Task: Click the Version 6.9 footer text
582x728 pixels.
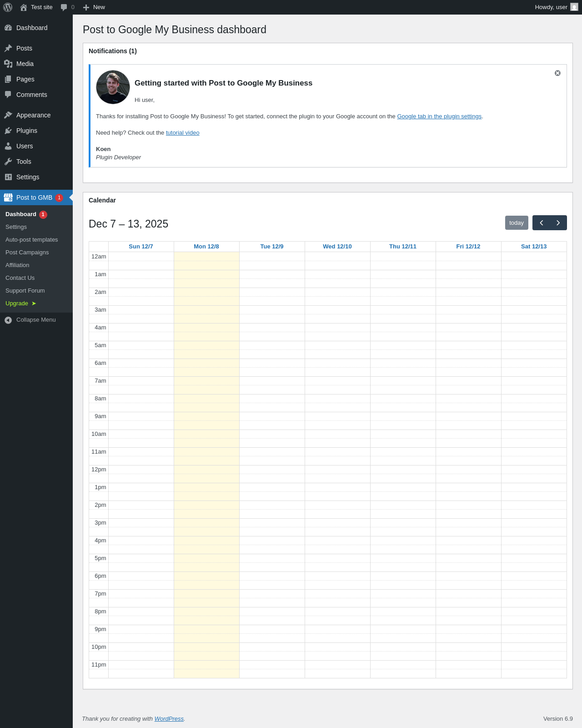Action: tap(558, 719)
